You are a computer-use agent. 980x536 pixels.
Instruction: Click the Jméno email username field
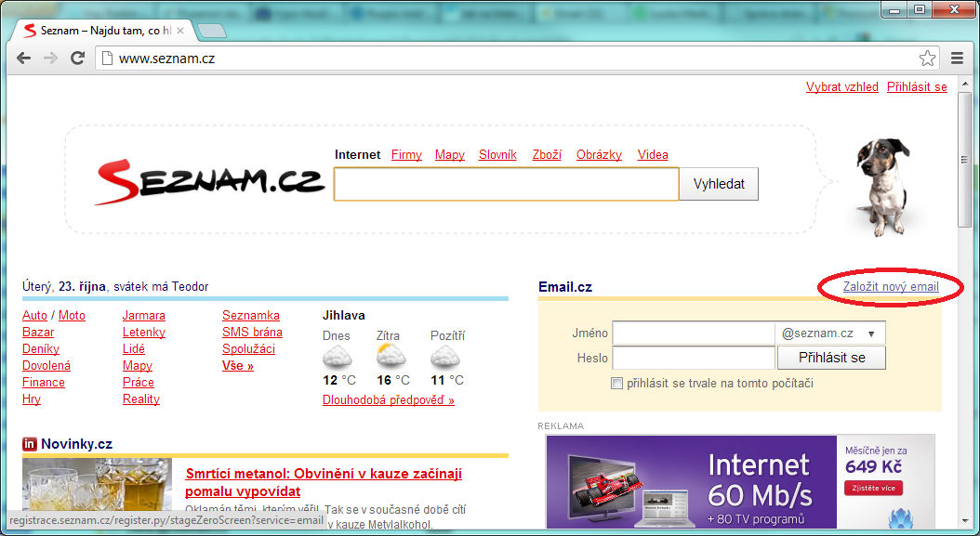click(x=693, y=333)
